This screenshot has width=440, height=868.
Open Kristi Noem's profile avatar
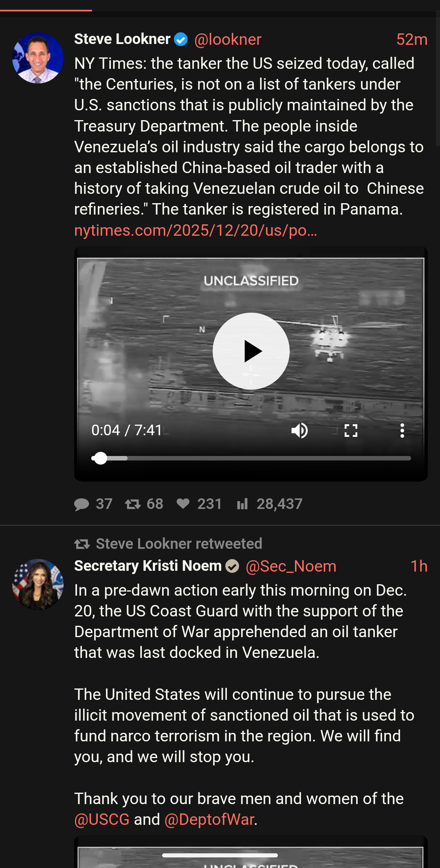[38, 584]
